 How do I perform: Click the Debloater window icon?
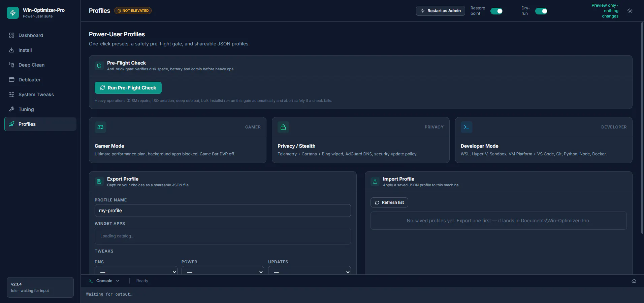pyautogui.click(x=11, y=80)
